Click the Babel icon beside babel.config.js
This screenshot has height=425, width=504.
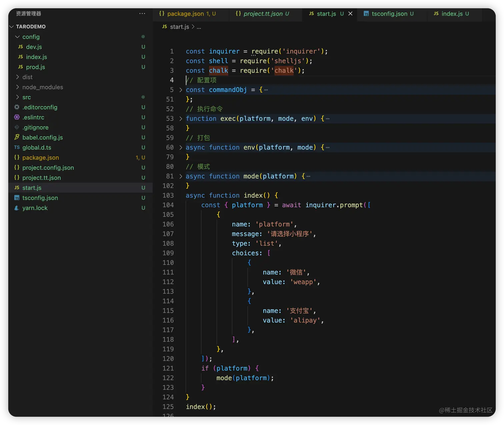(17, 137)
